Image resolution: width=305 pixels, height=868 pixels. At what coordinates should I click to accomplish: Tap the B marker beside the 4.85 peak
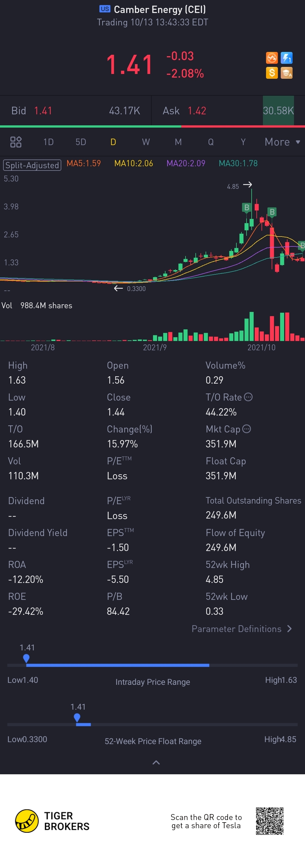pyautogui.click(x=247, y=207)
